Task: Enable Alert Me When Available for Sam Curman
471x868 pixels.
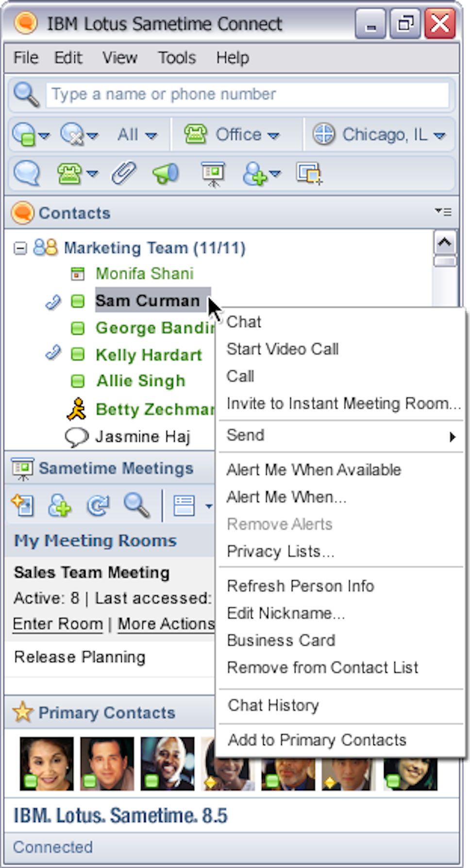Action: (x=314, y=469)
